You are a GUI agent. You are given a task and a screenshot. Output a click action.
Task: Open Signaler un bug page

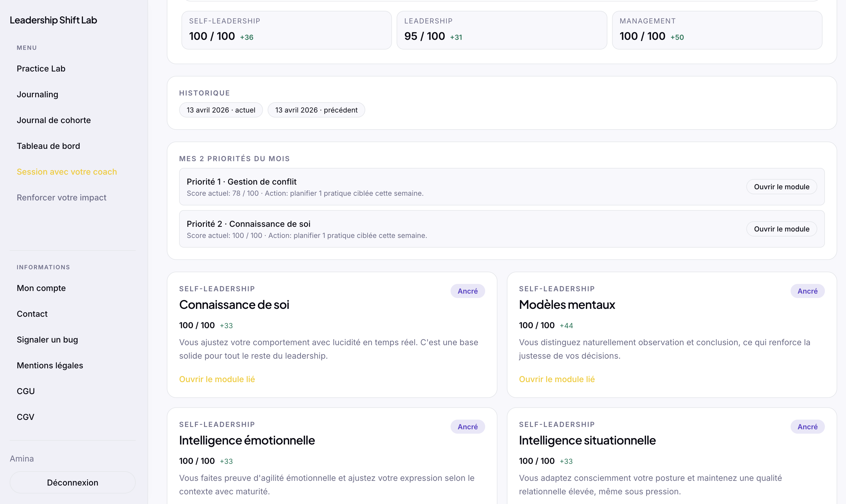tap(47, 340)
